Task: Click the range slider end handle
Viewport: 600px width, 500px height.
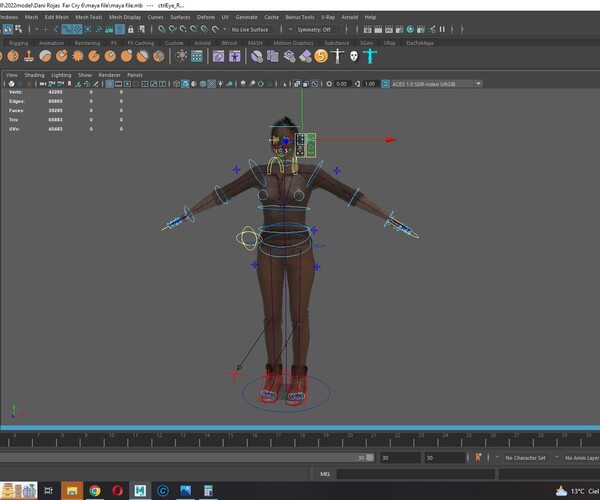Action: pos(370,457)
